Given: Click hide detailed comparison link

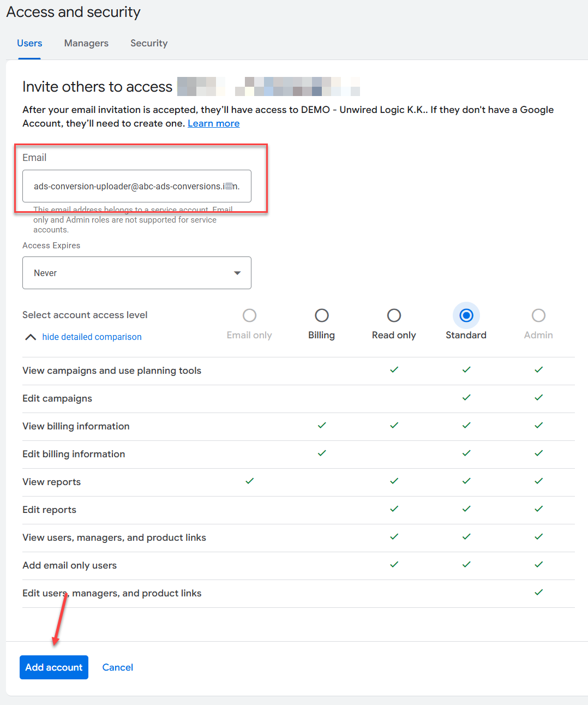Looking at the screenshot, I should pos(92,337).
